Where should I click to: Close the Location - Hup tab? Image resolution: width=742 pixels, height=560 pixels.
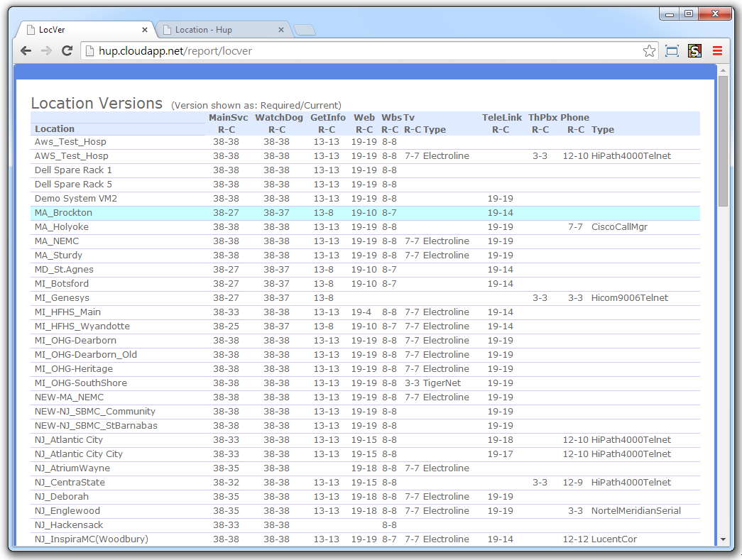(281, 30)
